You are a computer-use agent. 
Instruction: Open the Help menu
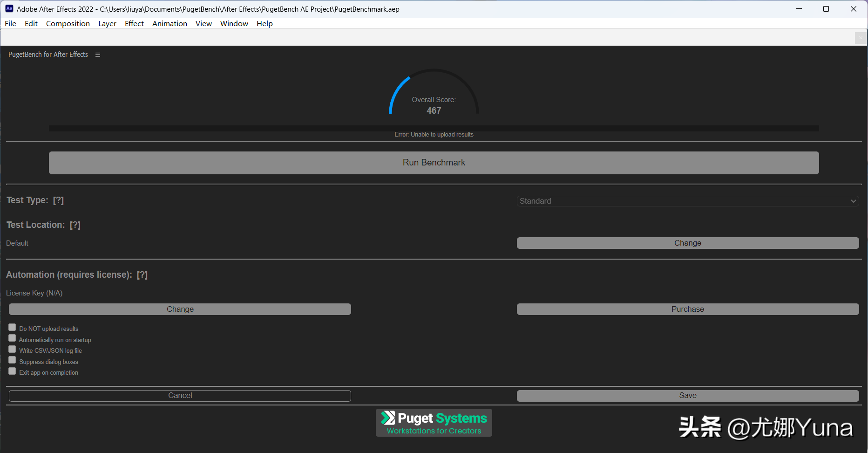click(264, 23)
